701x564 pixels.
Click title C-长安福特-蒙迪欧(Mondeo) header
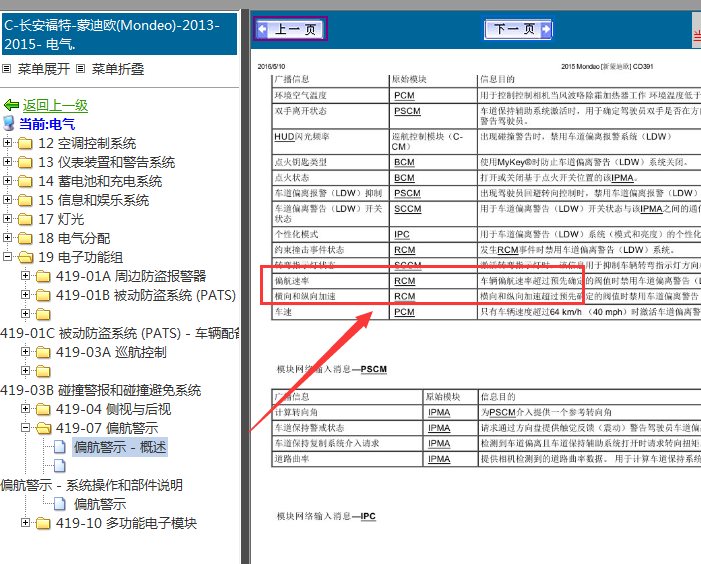point(119,34)
